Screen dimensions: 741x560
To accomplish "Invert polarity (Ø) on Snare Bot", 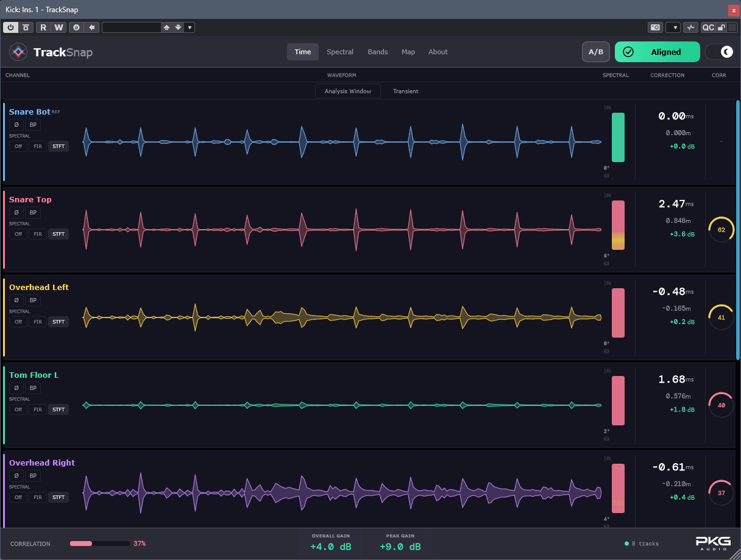I will point(16,125).
